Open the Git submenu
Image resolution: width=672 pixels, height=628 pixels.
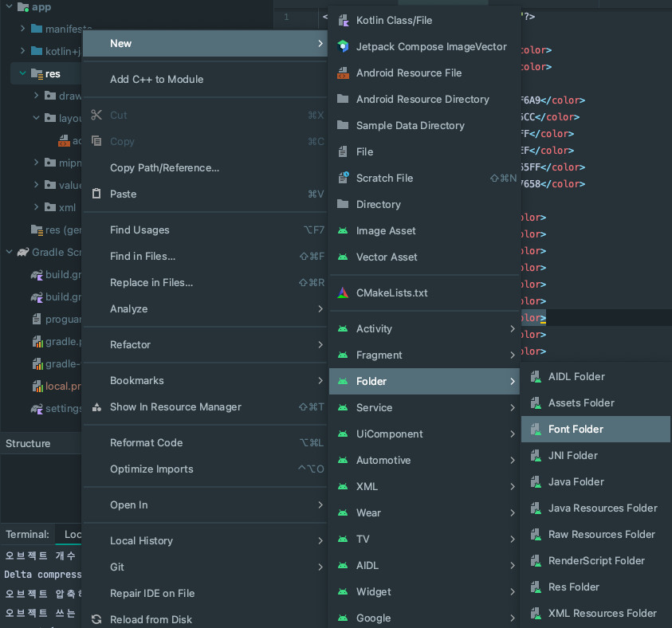205,567
